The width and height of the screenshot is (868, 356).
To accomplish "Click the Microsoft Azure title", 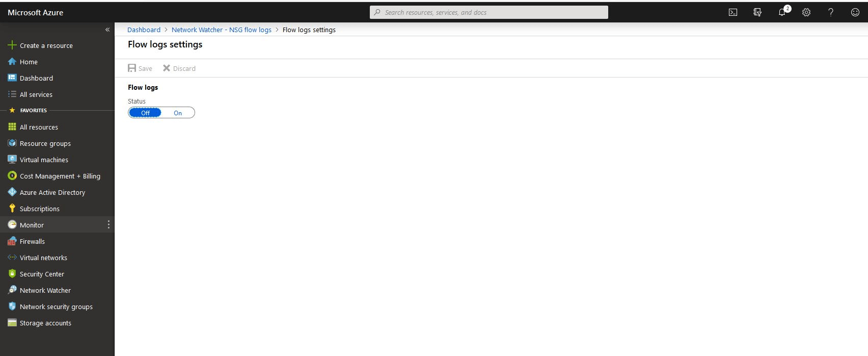I will (36, 12).
